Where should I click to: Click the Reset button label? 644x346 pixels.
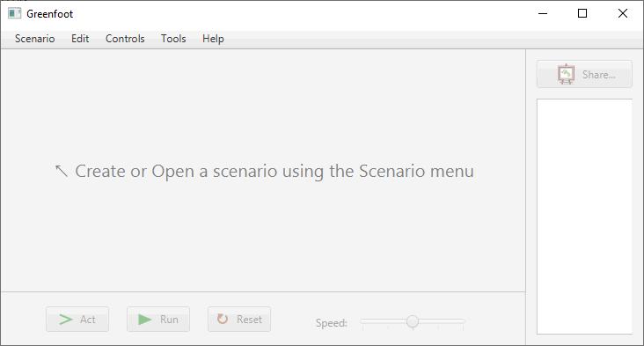249,320
